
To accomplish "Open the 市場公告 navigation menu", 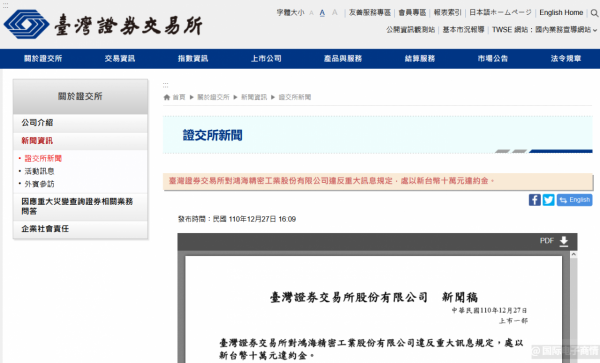I will [493, 59].
